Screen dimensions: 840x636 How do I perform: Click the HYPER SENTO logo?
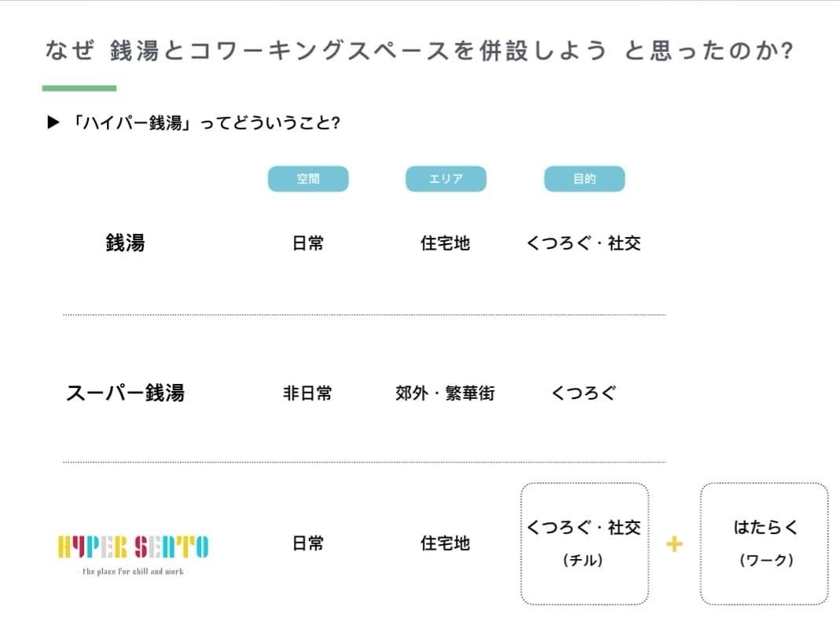coord(134,546)
